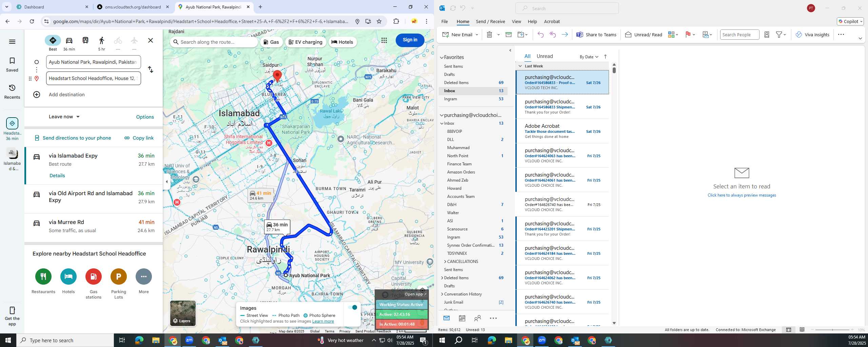Click Send directions to your phone
Image resolution: width=868 pixels, height=347 pixels.
[x=73, y=138]
